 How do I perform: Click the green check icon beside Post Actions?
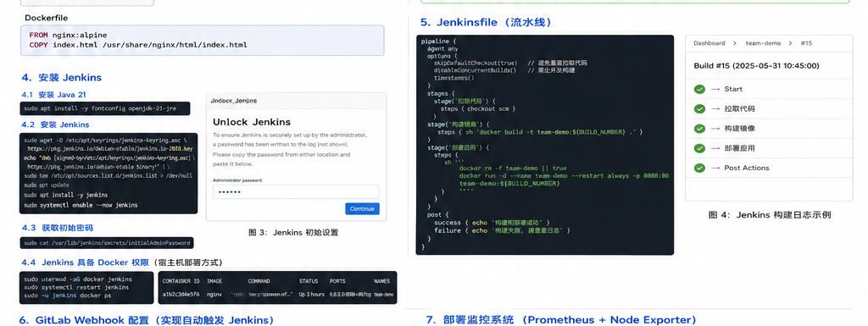coord(699,168)
